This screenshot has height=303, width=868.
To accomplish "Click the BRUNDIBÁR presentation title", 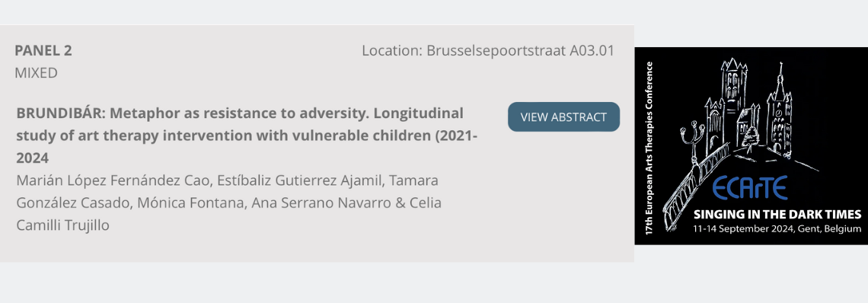I will tap(247, 136).
